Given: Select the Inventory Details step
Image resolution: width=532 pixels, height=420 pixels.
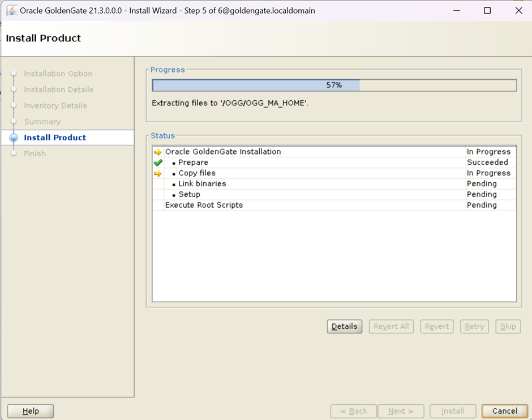Looking at the screenshot, I should pos(55,105).
